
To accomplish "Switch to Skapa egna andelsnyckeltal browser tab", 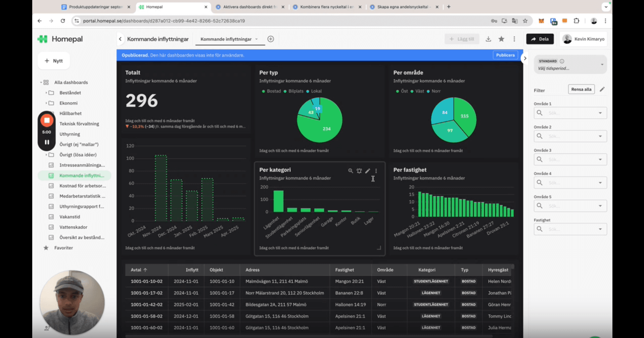I will (x=404, y=7).
